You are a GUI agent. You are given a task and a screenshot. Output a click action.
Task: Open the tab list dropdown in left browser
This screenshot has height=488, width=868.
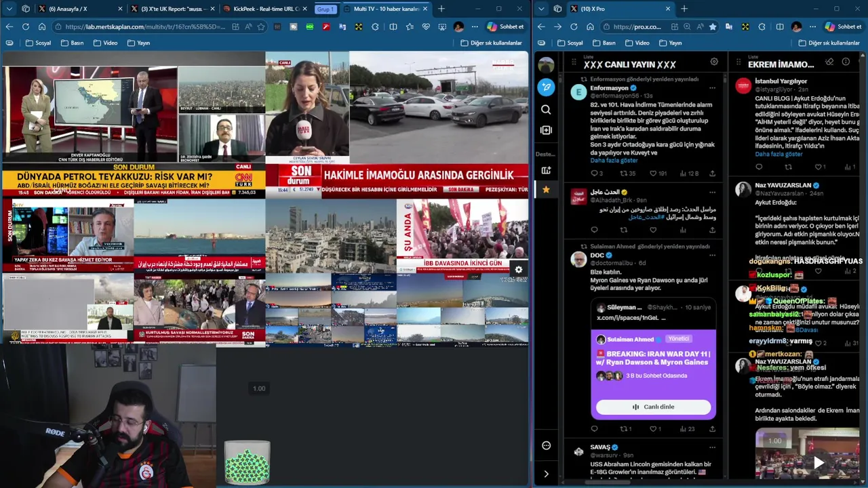tap(9, 9)
